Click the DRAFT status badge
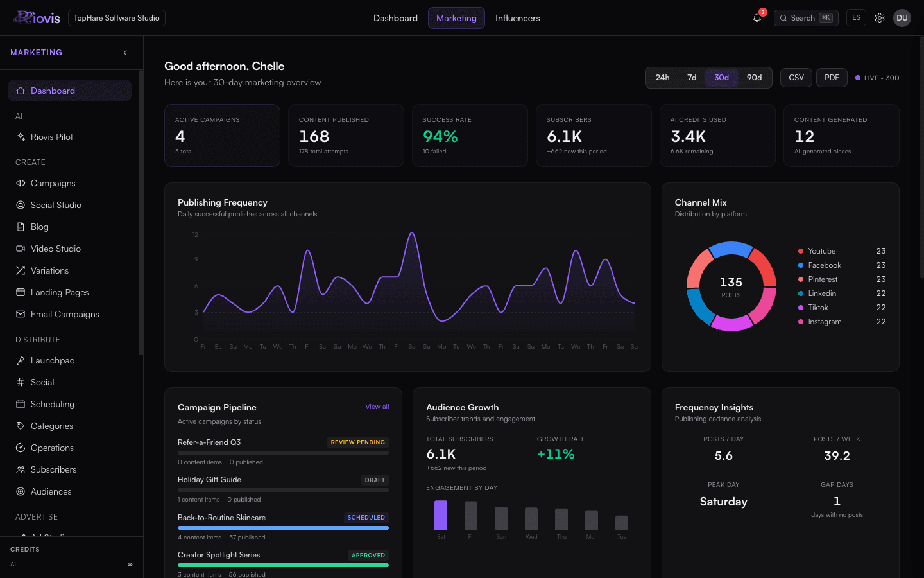This screenshot has width=924, height=578. point(375,480)
